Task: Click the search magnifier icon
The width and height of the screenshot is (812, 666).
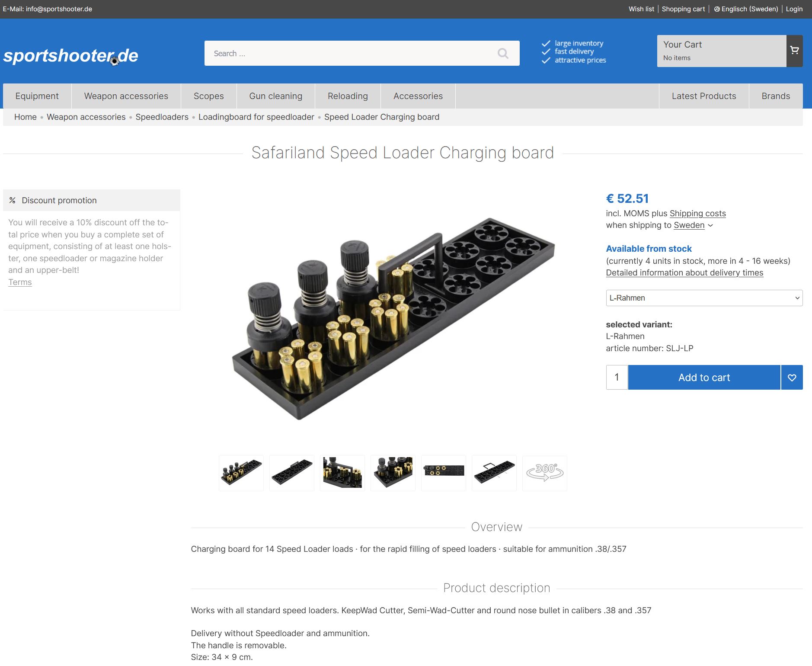Action: click(502, 53)
